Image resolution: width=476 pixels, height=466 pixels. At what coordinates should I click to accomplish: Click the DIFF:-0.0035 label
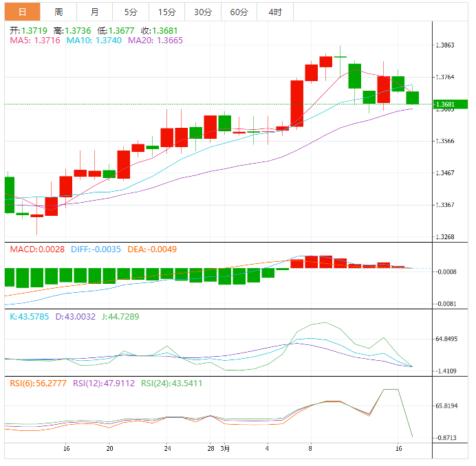[x=96, y=249]
